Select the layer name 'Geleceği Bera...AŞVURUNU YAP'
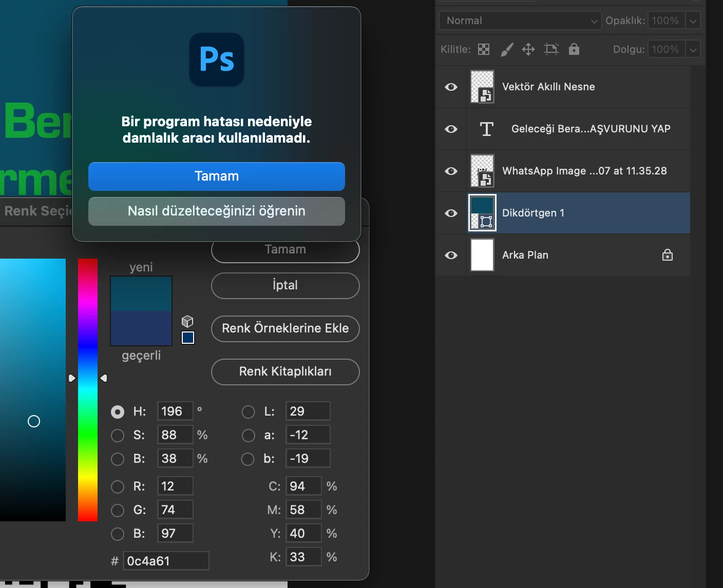Screen dimensions: 723x588 pos(591,129)
